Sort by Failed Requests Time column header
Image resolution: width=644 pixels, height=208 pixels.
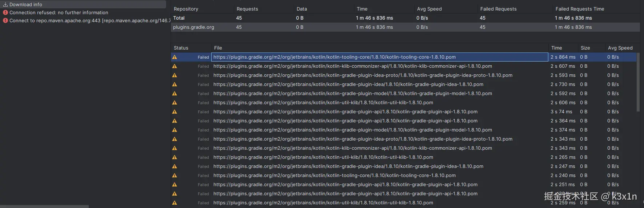(x=580, y=9)
